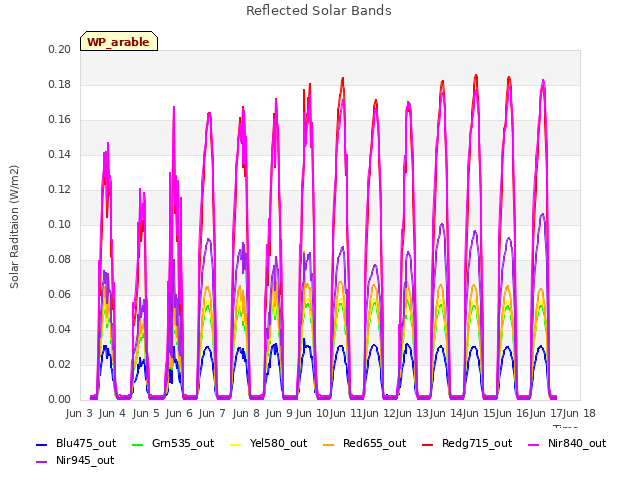Viewport: 640px width, 480px height.
Task: Toggle the Yel580_out legend entry
Action: pyautogui.click(x=269, y=444)
